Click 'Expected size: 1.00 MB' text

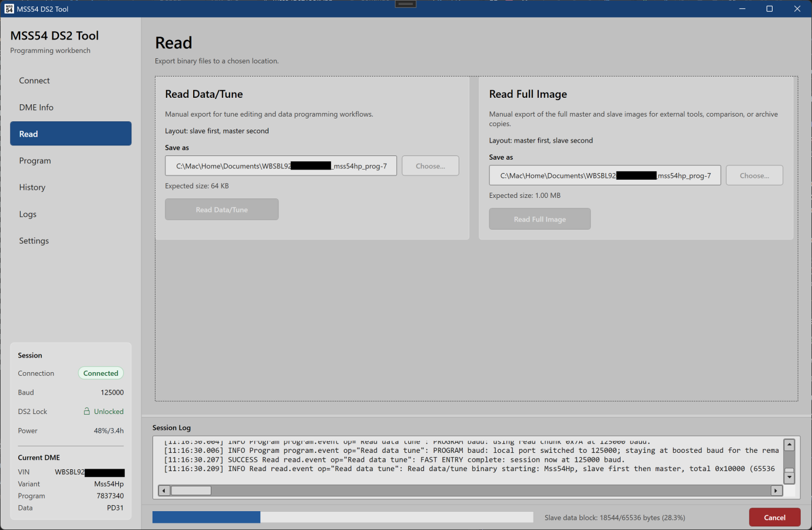525,196
